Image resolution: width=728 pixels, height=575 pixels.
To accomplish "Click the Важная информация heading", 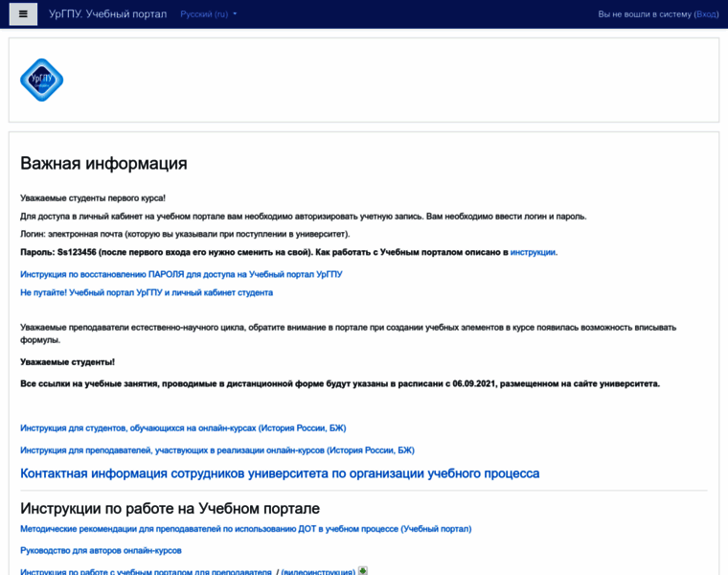I will pos(103,163).
